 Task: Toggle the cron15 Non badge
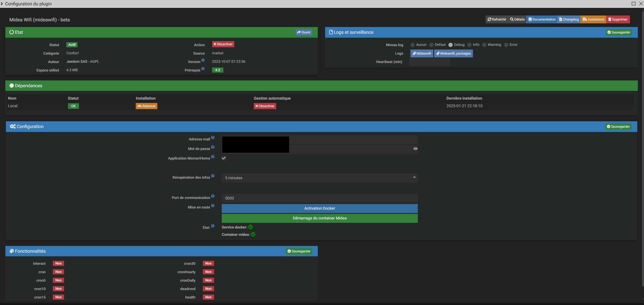pos(58,297)
